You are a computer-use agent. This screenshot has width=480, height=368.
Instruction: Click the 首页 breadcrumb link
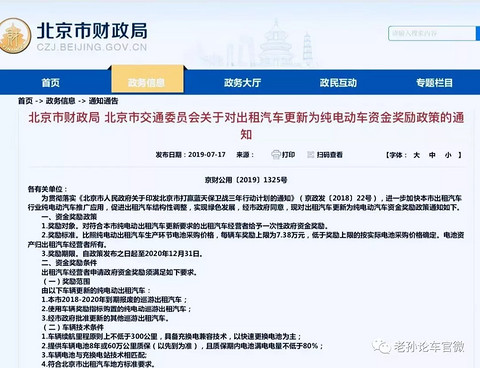(x=25, y=101)
